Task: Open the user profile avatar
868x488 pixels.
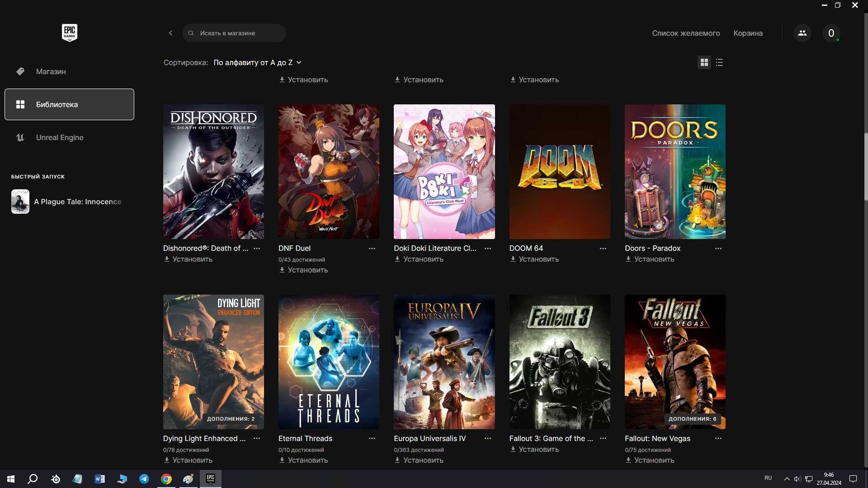Action: [831, 33]
